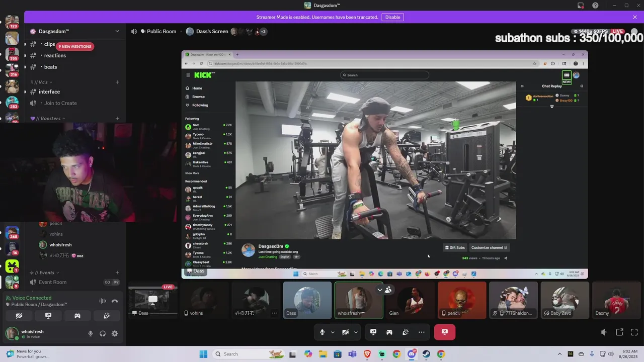The image size is (644, 362).
Task: Disconnect from the voice channel
Action: (x=115, y=301)
